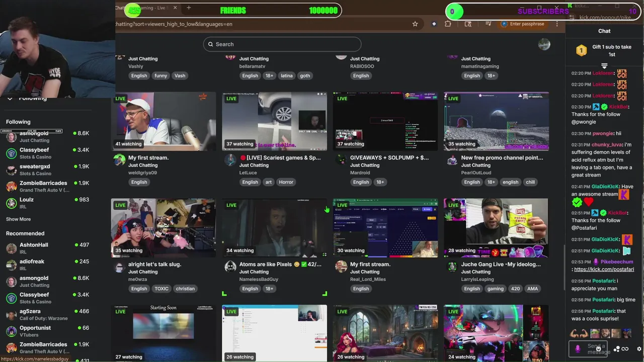Click the Loulz channel avatar
This screenshot has width=644, height=362.
click(x=11, y=203)
